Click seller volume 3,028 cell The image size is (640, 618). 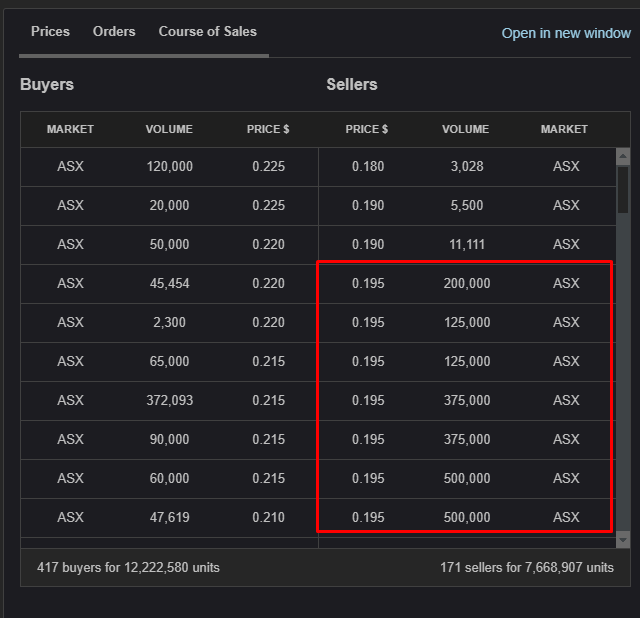point(466,166)
